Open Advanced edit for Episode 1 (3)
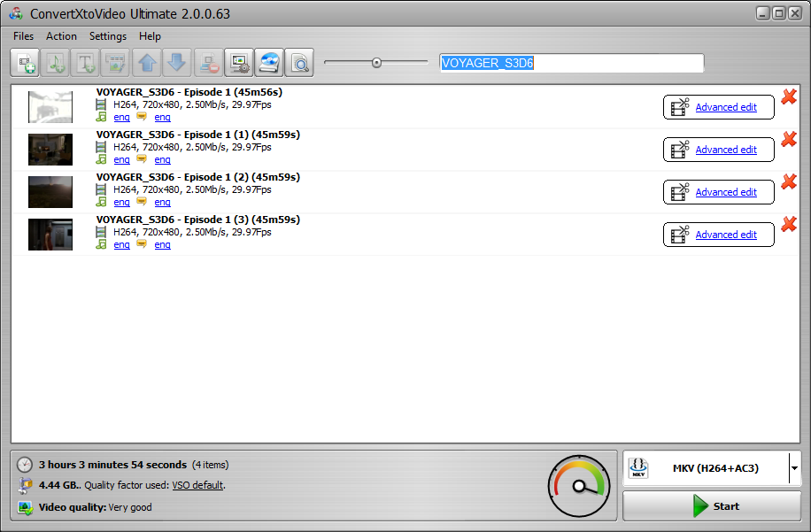Image resolution: width=811 pixels, height=532 pixels. [718, 235]
